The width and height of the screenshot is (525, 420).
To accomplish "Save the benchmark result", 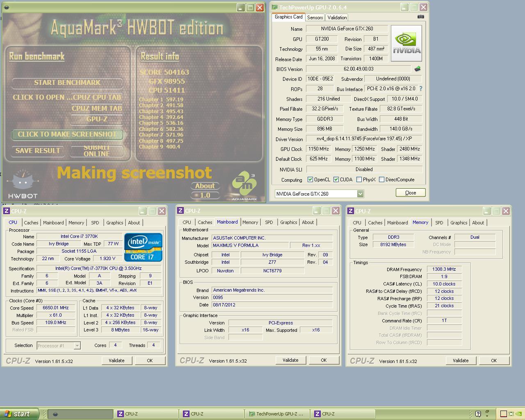I will (38, 151).
